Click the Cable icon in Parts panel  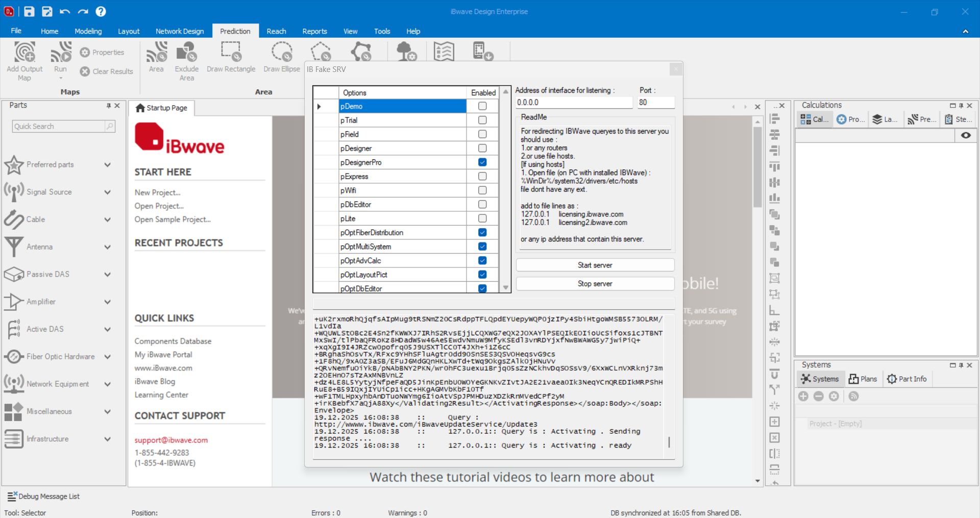[14, 219]
